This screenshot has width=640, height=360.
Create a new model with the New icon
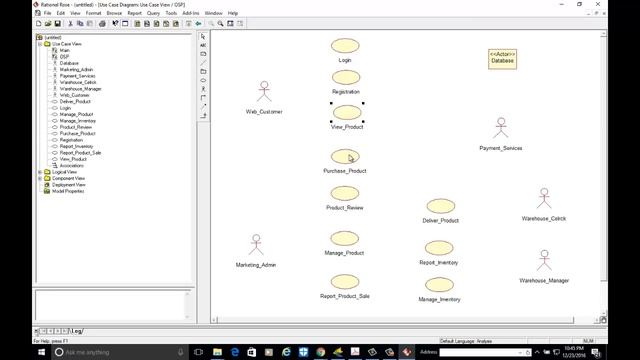pos(38,24)
